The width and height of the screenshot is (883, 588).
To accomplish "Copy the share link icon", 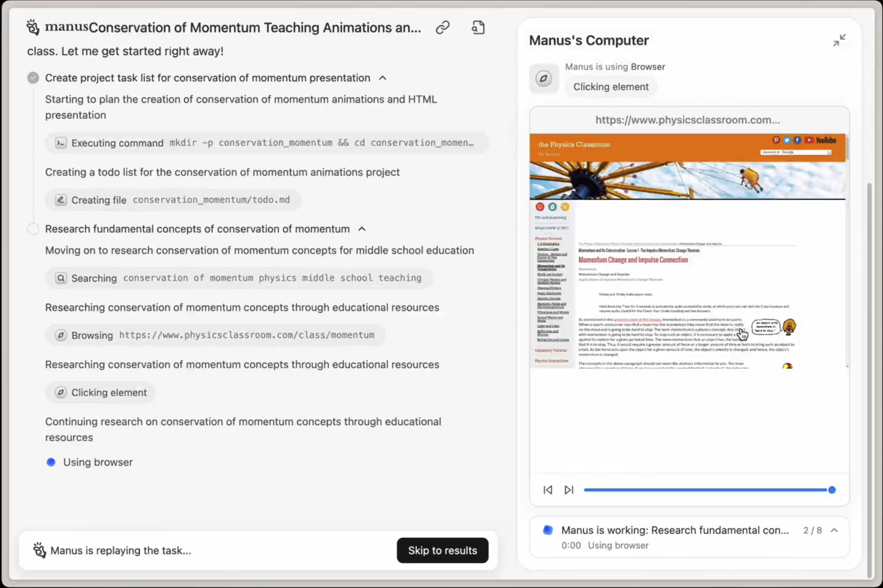I will pyautogui.click(x=443, y=28).
